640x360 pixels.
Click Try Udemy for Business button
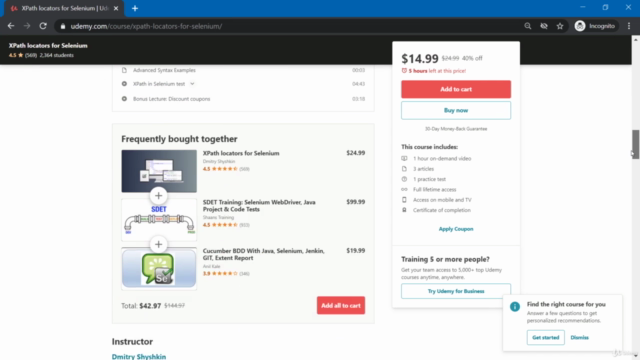456,291
